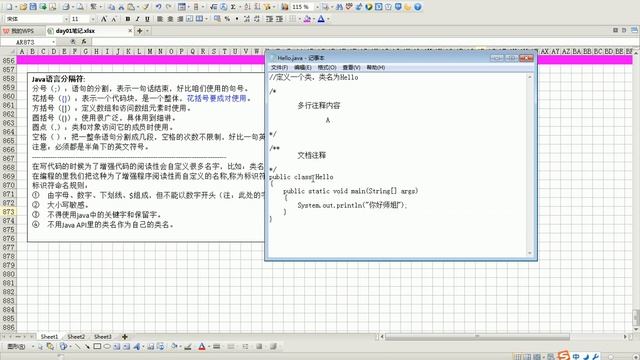Image resolution: width=640 pixels, height=360 pixels.
Task: Copy selection with the copy icon
Action: tap(111, 7)
